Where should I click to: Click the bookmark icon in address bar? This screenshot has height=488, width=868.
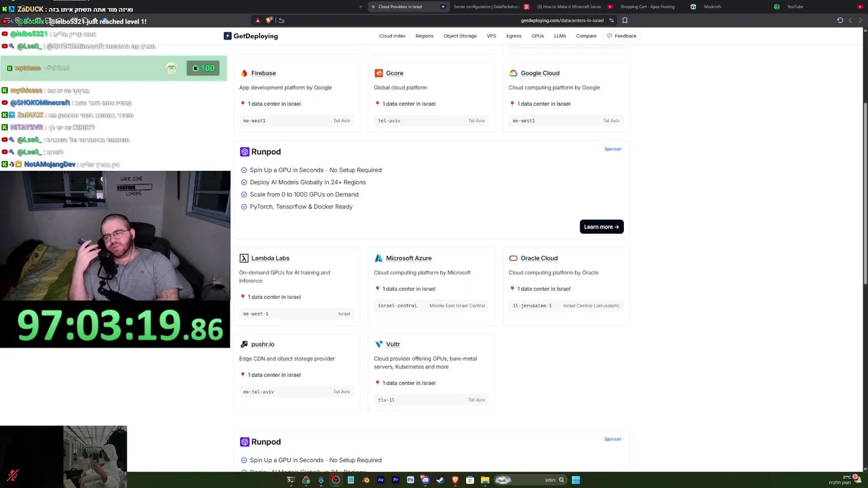pos(625,20)
